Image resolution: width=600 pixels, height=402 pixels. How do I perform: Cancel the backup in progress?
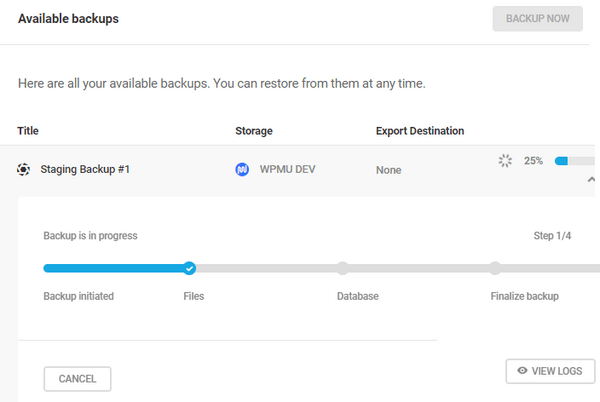click(x=77, y=379)
